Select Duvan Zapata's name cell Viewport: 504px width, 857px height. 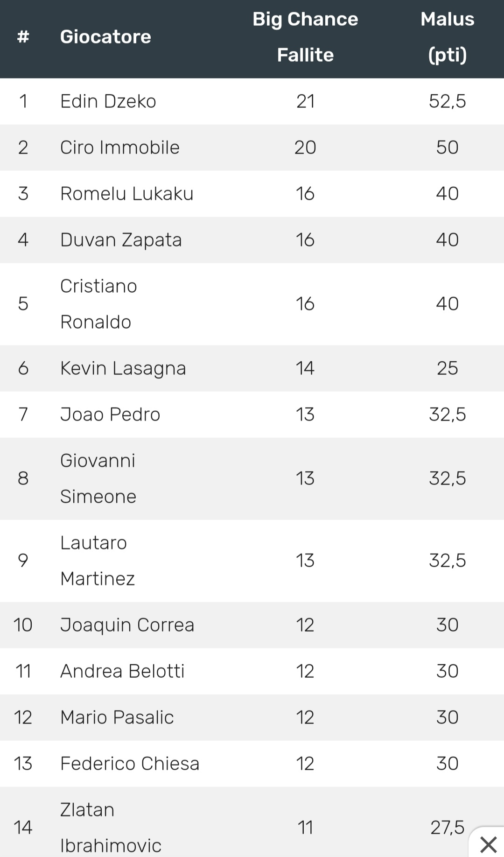point(121,240)
